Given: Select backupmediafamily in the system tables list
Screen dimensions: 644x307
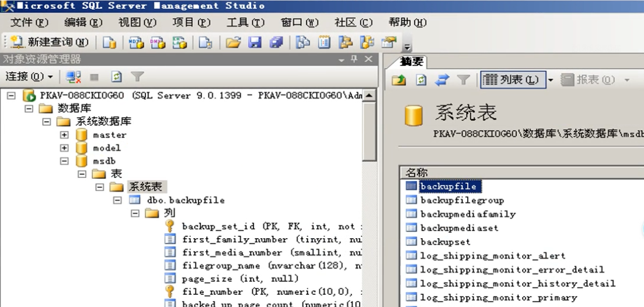Looking at the screenshot, I should (x=468, y=214).
